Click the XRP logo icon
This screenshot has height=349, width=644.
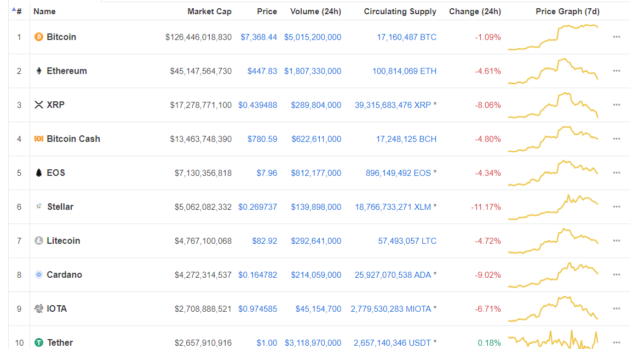point(38,105)
